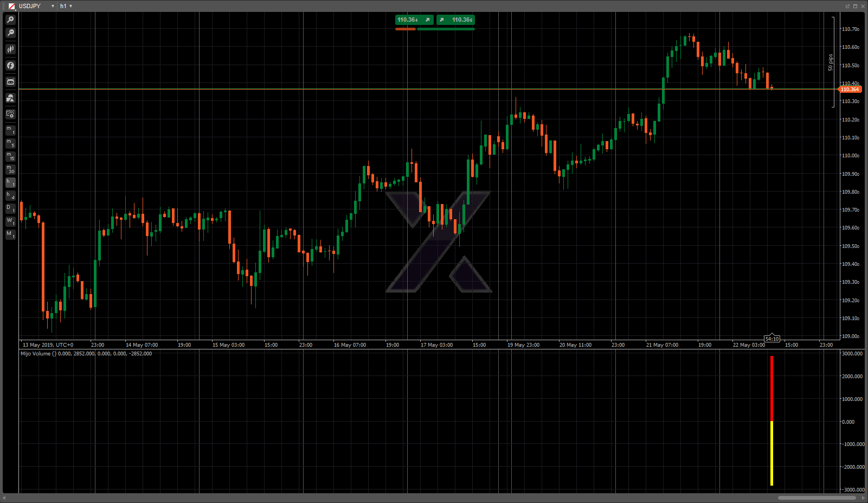This screenshot has width=868, height=503.
Task: Select the h1 timeframe button
Action: (10, 182)
